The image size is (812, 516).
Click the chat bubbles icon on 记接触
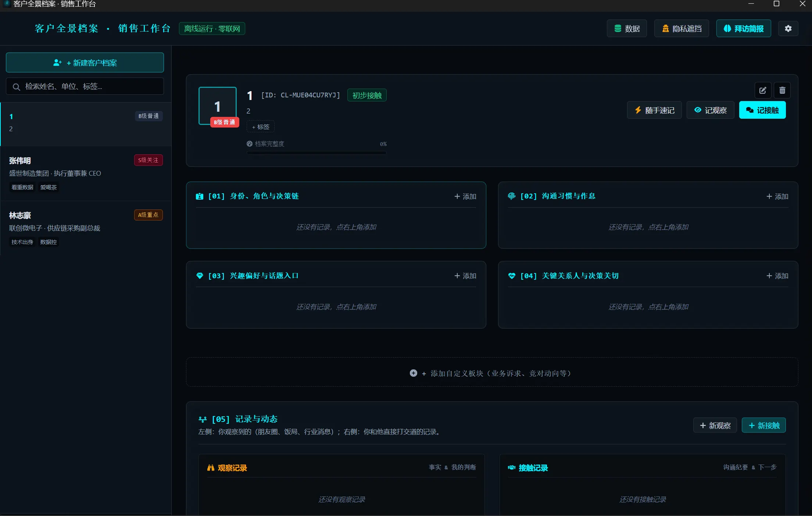coord(750,110)
